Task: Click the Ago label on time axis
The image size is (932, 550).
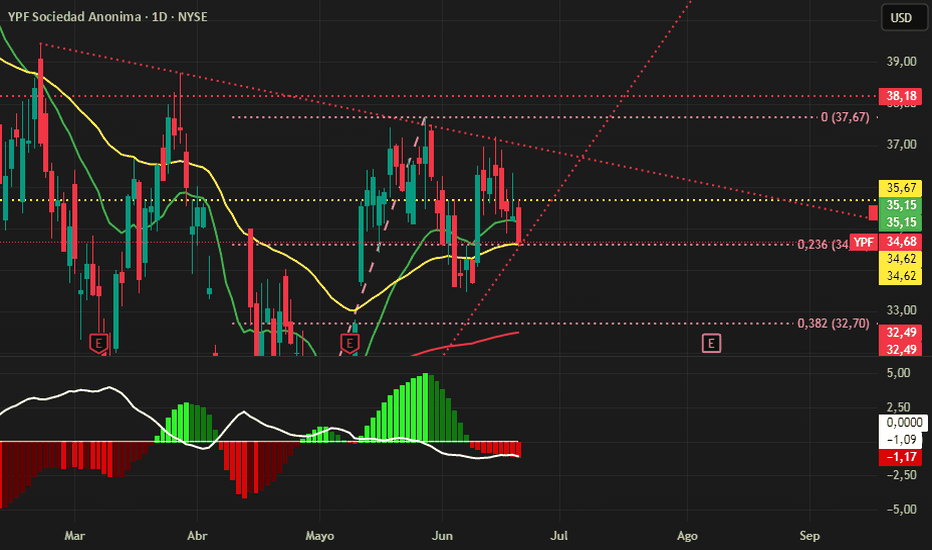Action: coord(687,536)
